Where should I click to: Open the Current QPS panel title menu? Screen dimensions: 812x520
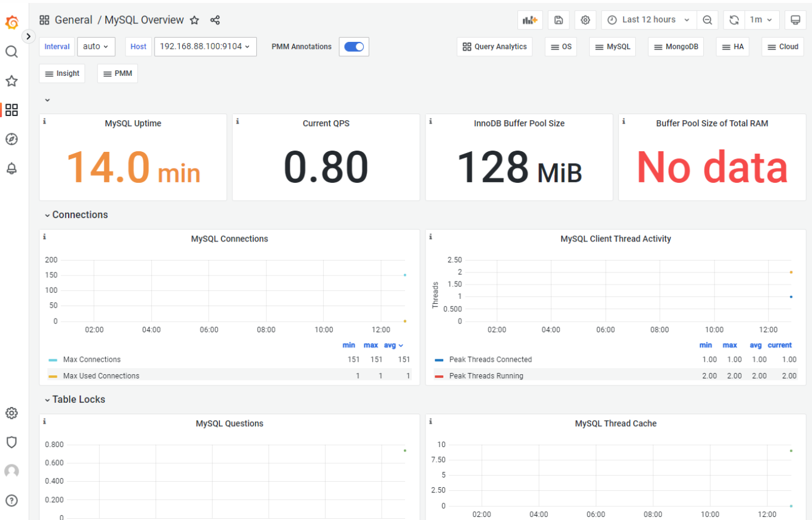click(x=326, y=123)
